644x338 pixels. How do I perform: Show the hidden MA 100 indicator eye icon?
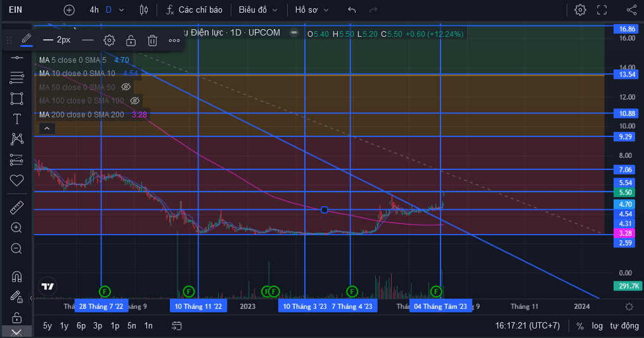tap(135, 101)
